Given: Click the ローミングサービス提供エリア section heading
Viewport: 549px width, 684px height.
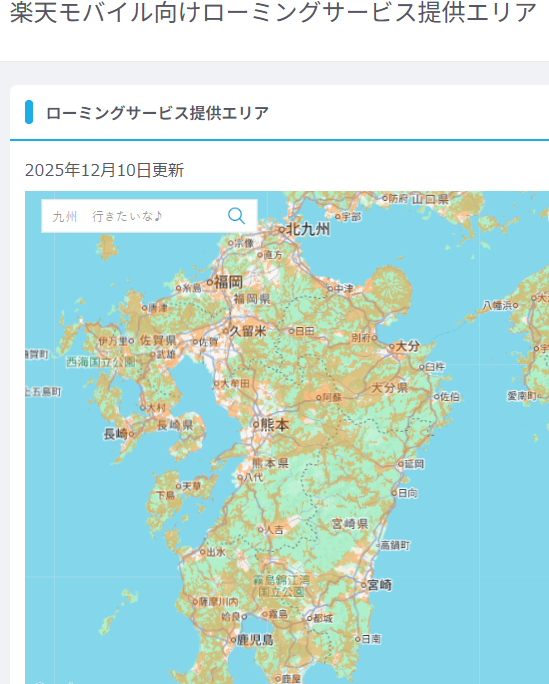Looking at the screenshot, I should point(157,113).
